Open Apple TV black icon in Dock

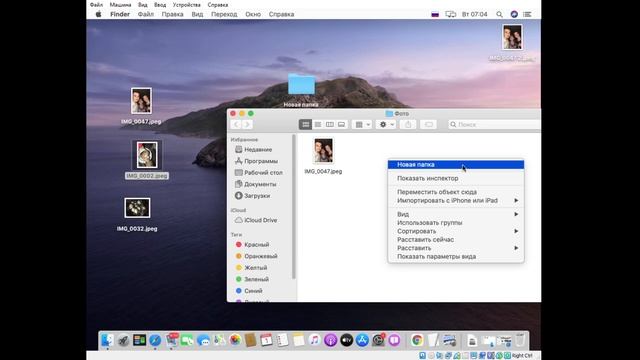346,340
